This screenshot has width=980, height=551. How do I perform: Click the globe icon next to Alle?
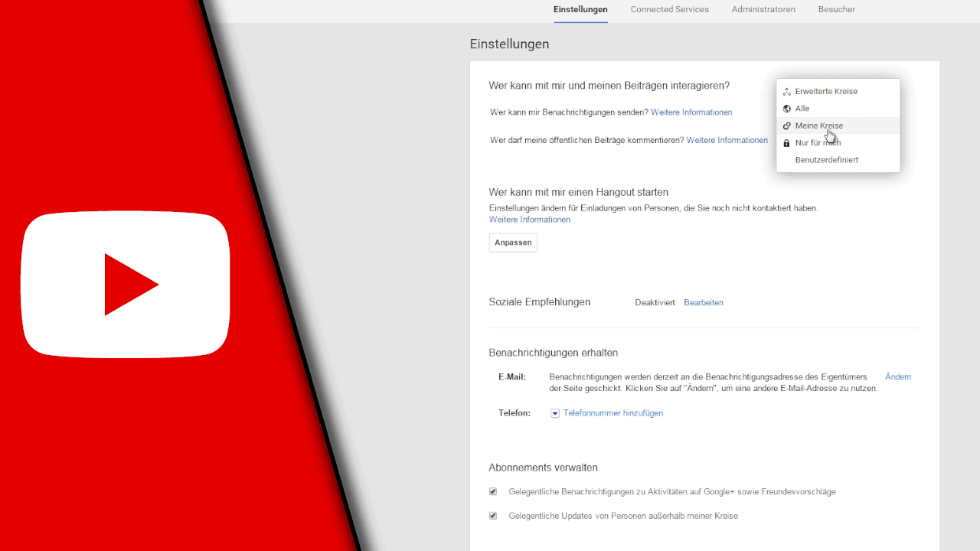click(786, 109)
